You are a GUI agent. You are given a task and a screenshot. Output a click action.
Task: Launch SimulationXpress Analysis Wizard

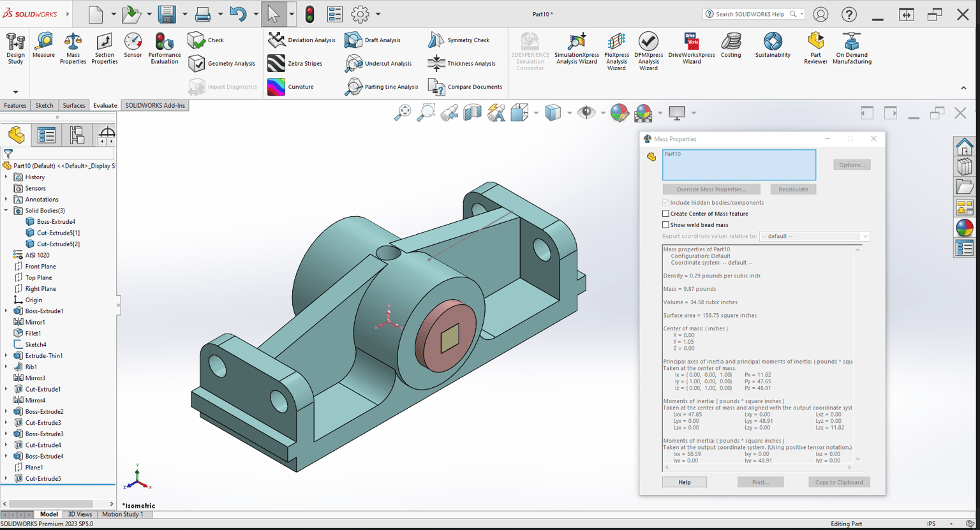coord(577,48)
